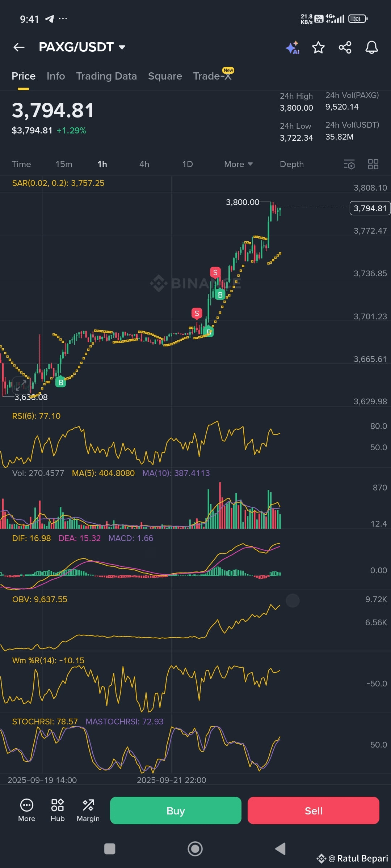Tap the current price label 3,794.81 on axis
The height and width of the screenshot is (868, 391).
pos(370,208)
